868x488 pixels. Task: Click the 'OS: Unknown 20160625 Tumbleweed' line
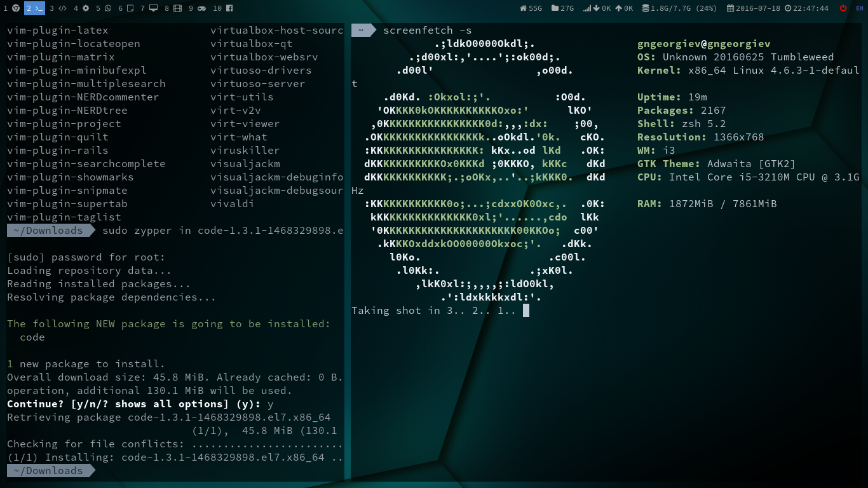(736, 57)
